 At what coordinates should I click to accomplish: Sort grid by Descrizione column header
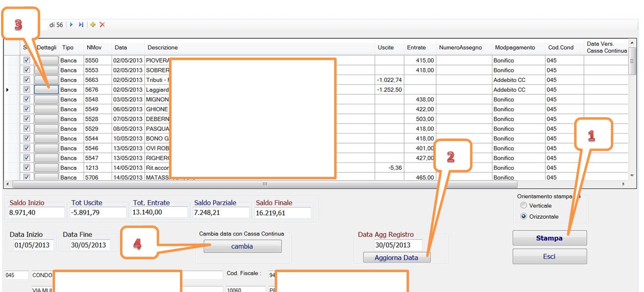pyautogui.click(x=163, y=48)
